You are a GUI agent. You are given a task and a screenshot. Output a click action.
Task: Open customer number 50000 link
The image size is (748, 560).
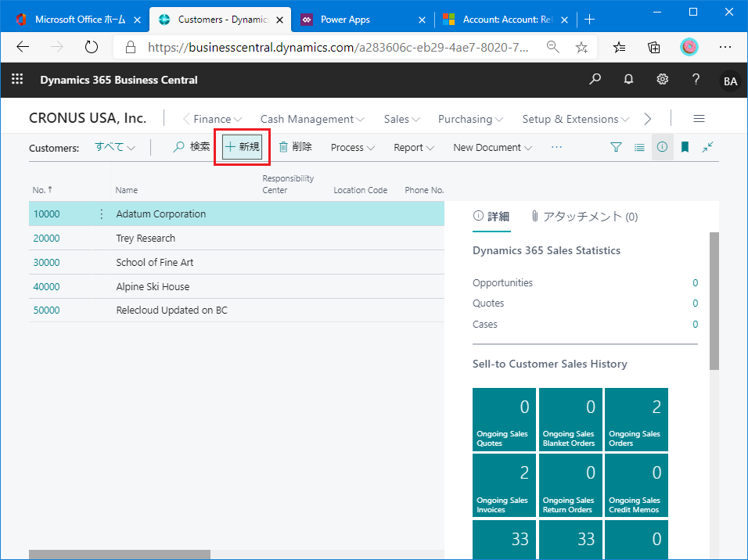47,311
